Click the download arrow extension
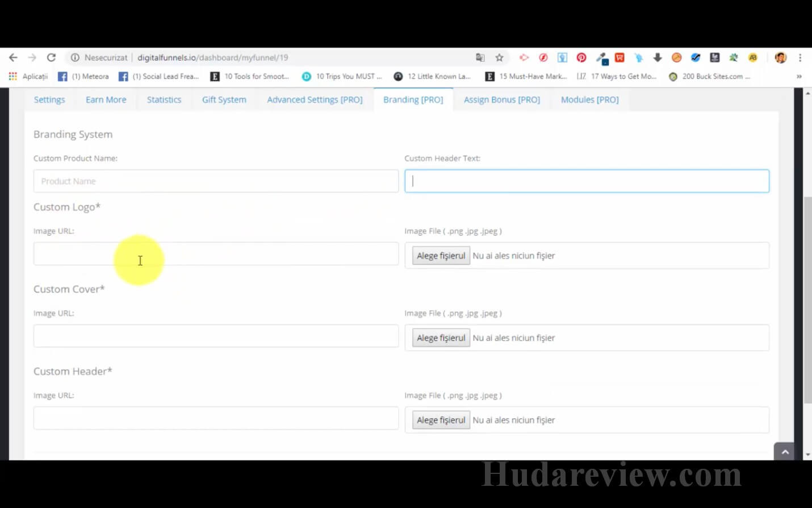812x508 pixels. pyautogui.click(x=658, y=57)
